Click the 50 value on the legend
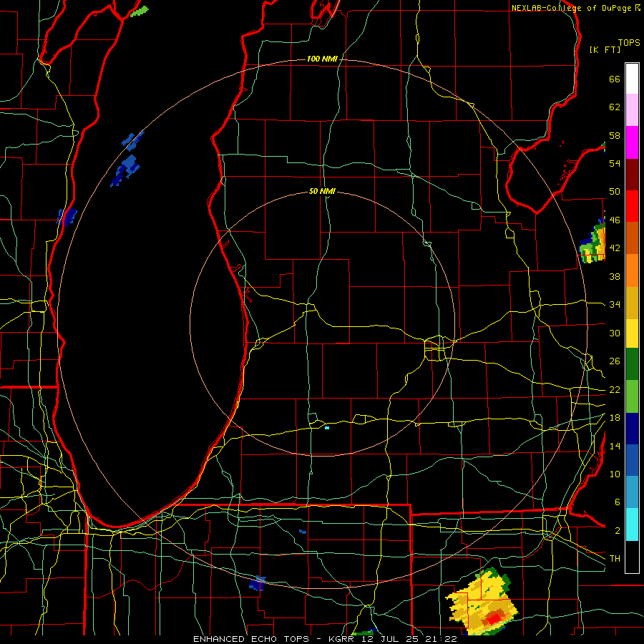644x644 pixels. (615, 191)
